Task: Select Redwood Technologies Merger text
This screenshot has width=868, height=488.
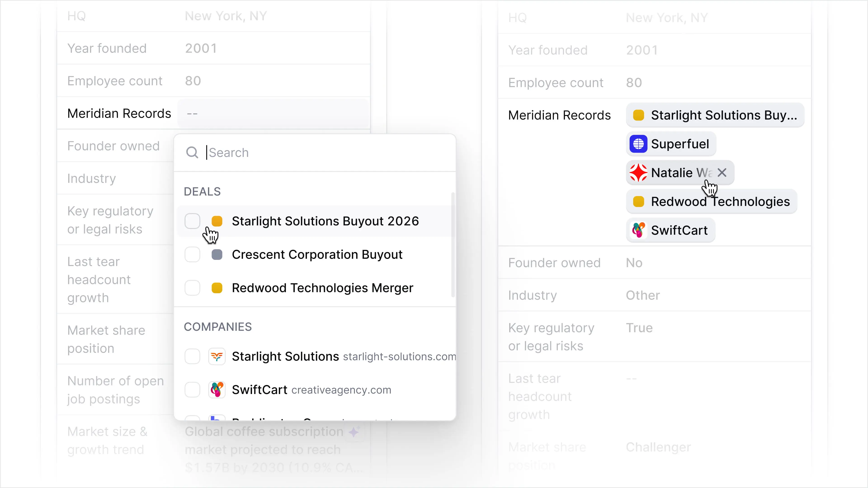Action: click(323, 288)
